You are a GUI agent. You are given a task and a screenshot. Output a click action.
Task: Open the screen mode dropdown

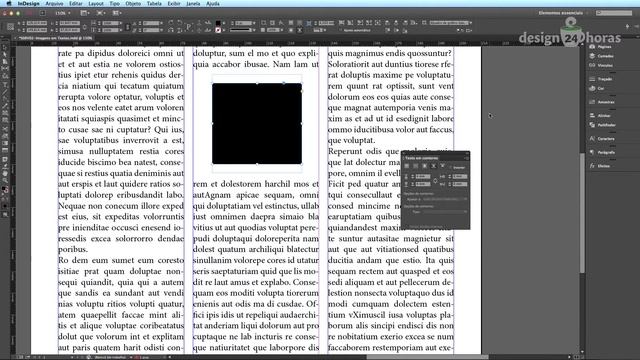click(x=100, y=13)
